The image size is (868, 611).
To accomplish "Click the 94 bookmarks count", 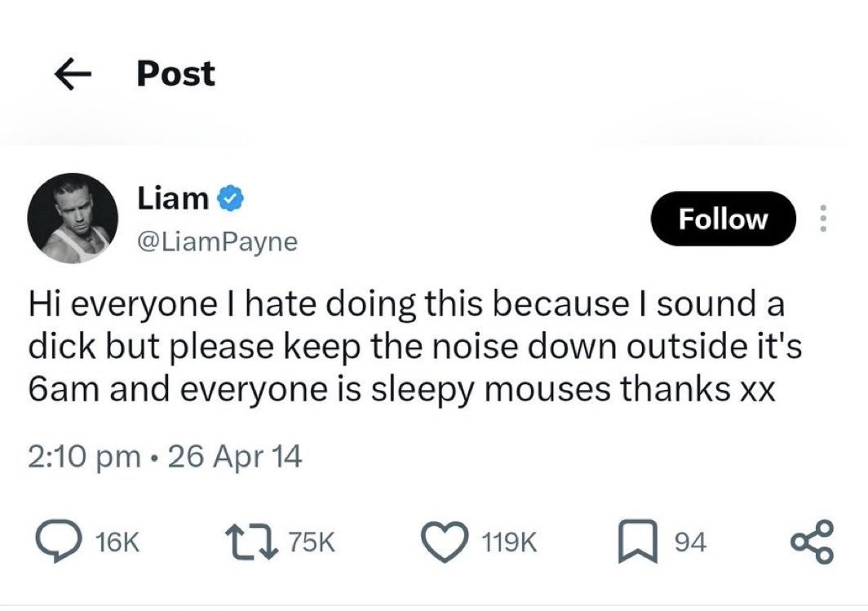I will (690, 542).
